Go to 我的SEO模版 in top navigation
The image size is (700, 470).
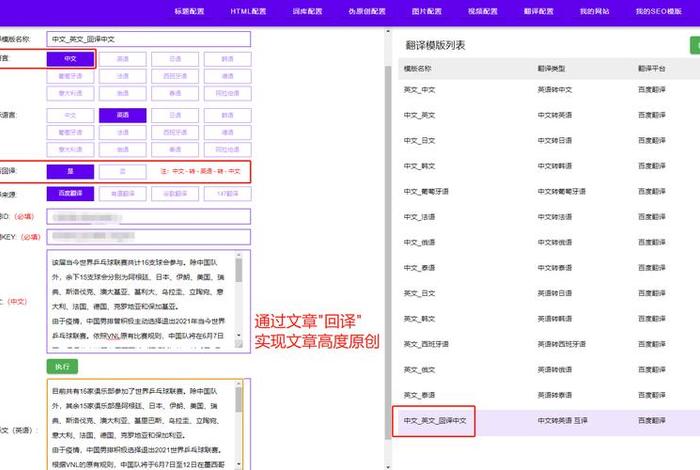point(659,11)
